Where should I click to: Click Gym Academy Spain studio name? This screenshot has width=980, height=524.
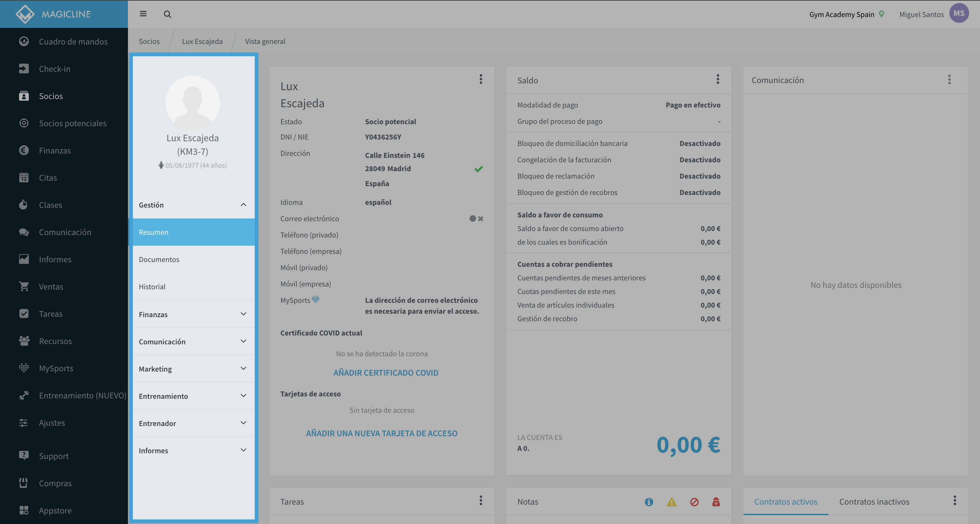(842, 14)
